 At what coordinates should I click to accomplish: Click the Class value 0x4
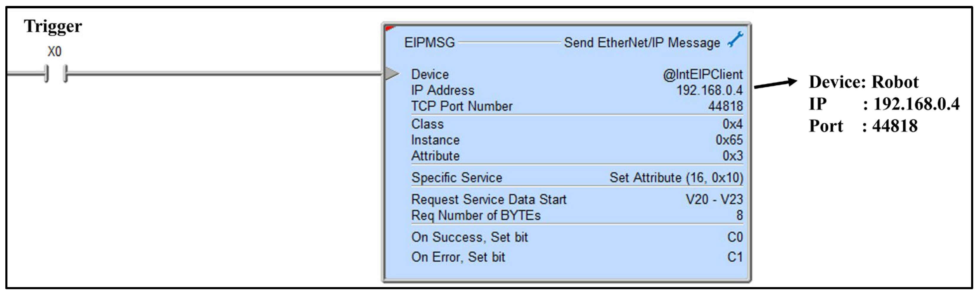coord(732,124)
